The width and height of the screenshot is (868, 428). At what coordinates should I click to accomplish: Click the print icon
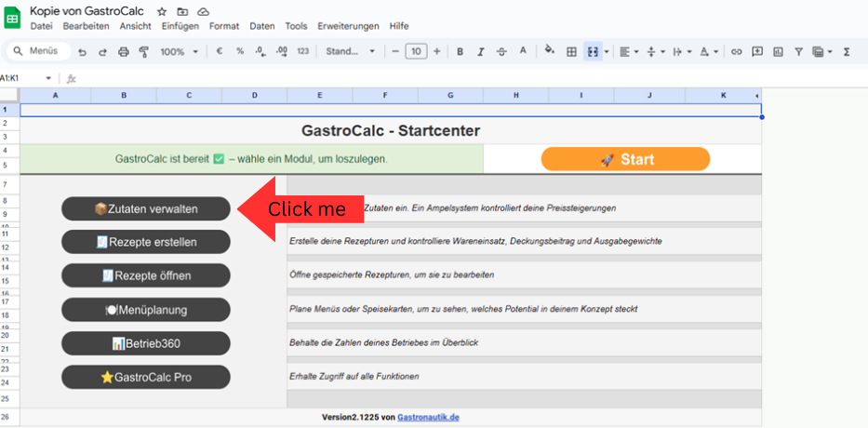124,51
